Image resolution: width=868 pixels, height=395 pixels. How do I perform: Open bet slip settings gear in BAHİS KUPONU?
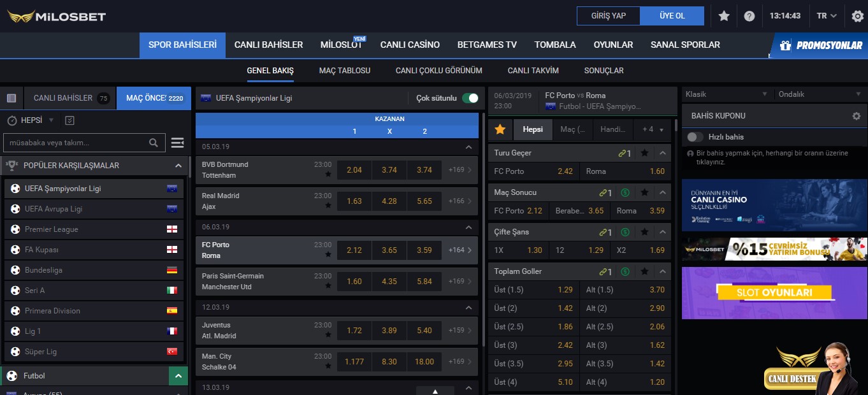(x=857, y=116)
